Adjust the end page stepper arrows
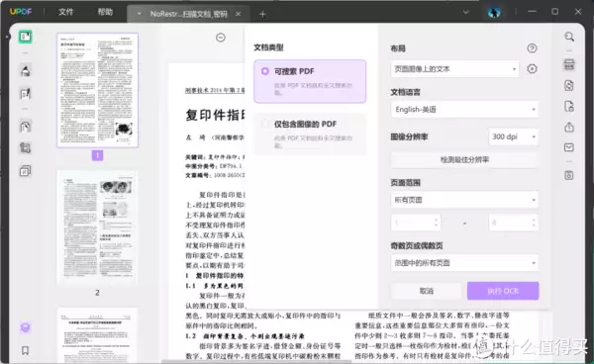 pyautogui.click(x=534, y=223)
